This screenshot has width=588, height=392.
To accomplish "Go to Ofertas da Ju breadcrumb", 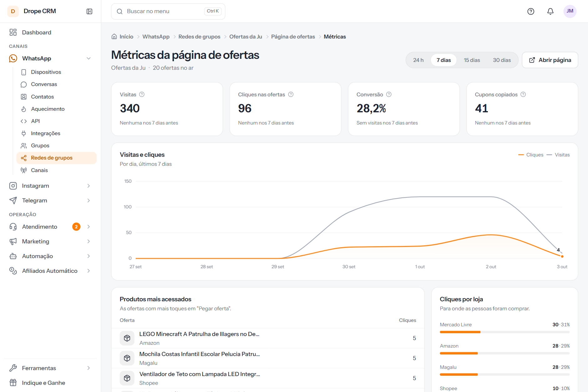I will 246,37.
